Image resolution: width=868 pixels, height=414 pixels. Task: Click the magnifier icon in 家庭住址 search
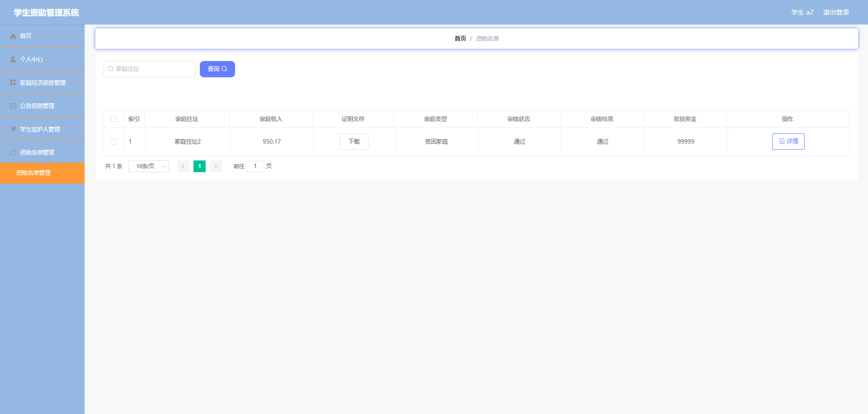(110, 69)
